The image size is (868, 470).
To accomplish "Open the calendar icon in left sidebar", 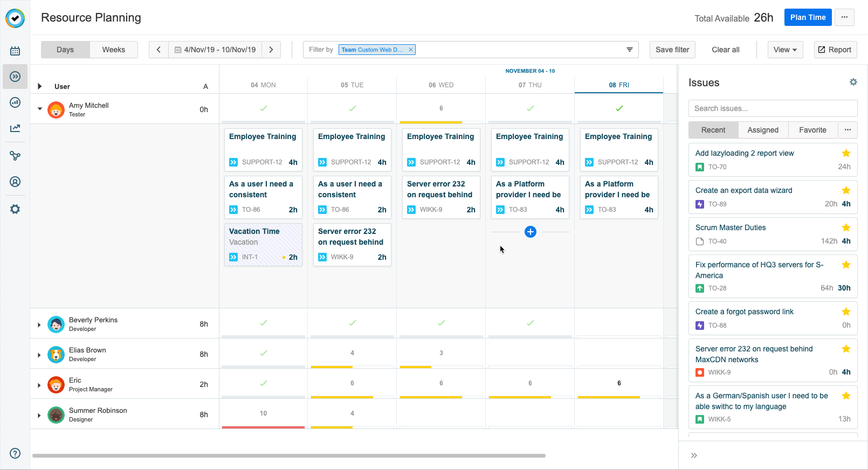I will (x=15, y=51).
